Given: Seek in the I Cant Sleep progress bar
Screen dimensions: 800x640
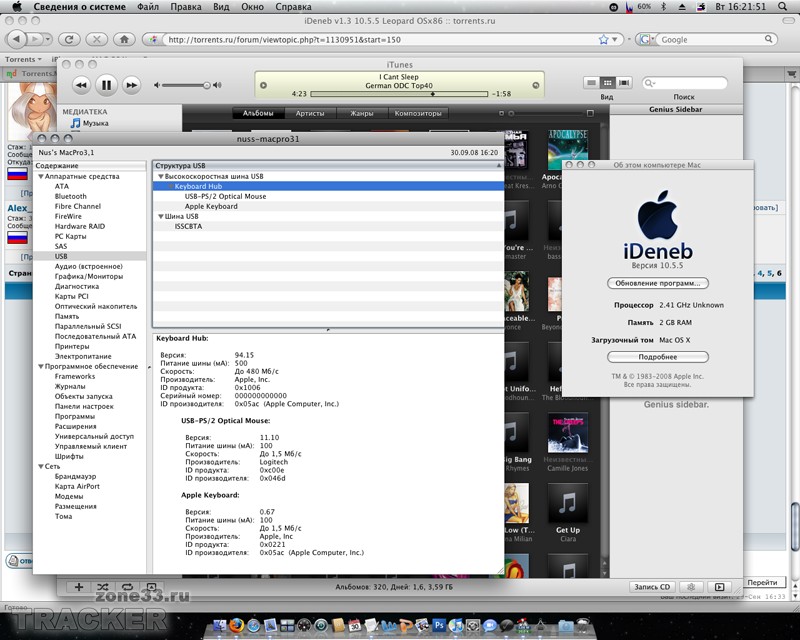Looking at the screenshot, I should pos(399,94).
